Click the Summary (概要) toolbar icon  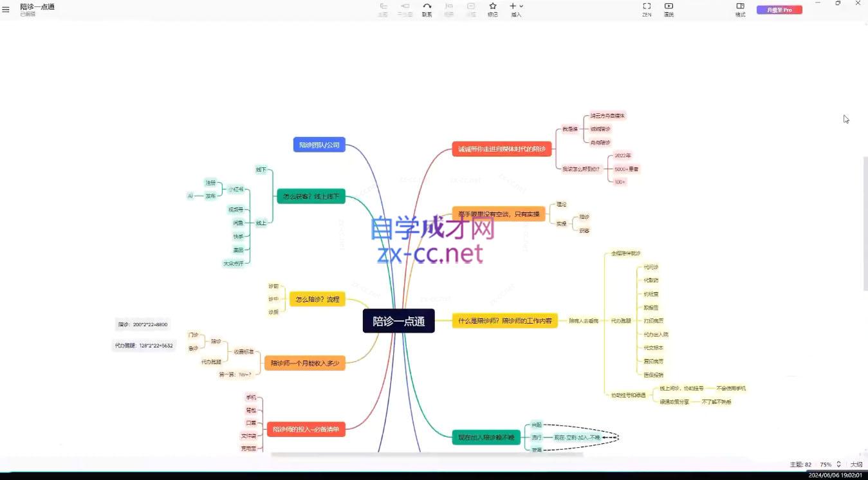449,10
